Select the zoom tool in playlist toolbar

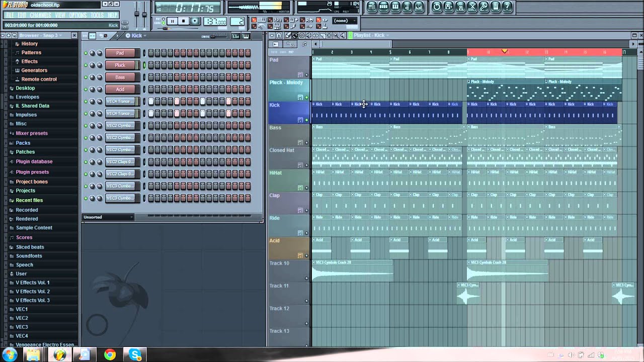(336, 35)
